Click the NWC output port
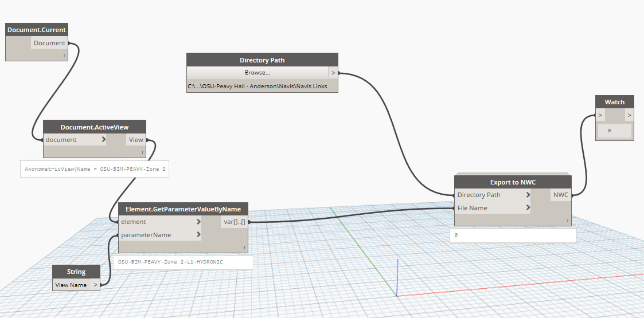 [561, 195]
